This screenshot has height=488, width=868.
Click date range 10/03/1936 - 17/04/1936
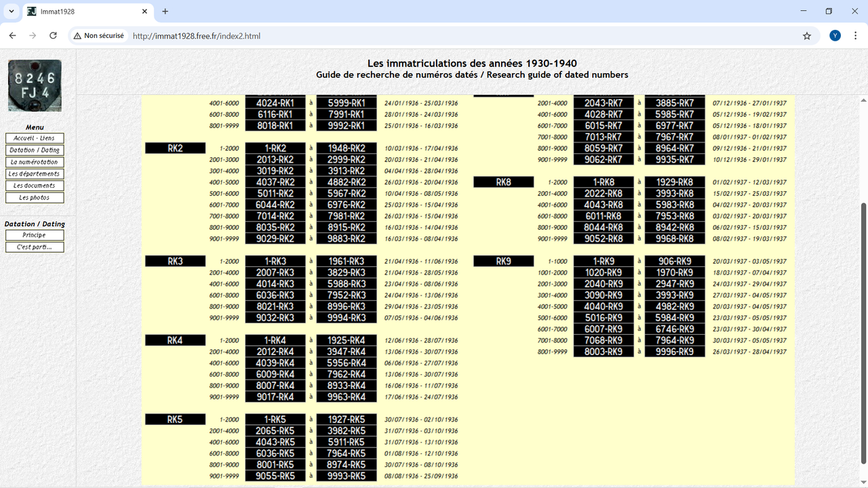[x=421, y=148]
